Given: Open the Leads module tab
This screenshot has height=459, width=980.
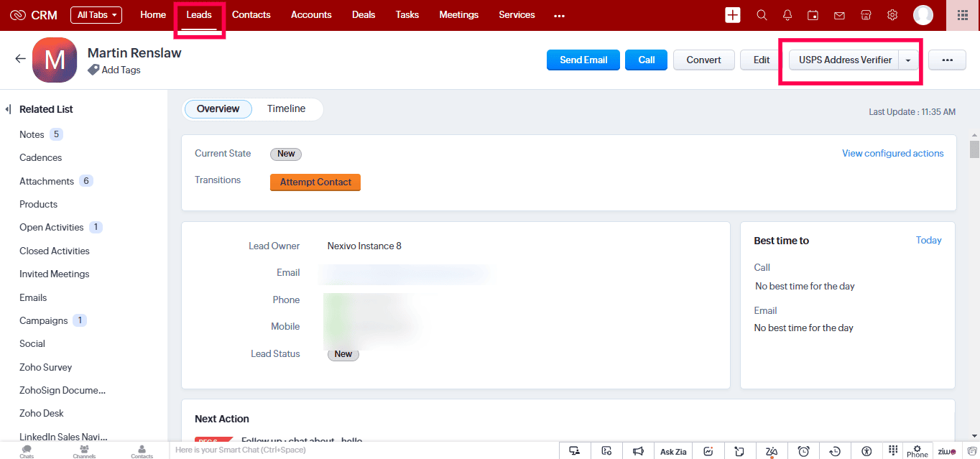Looking at the screenshot, I should point(199,15).
